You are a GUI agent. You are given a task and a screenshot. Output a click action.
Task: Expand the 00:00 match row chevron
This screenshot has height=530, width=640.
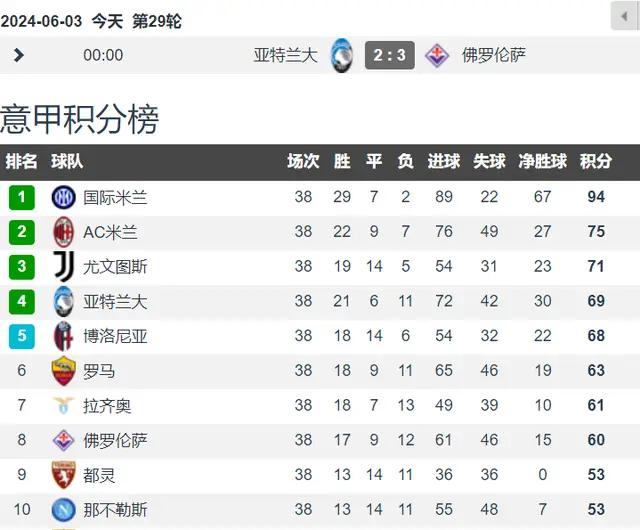[18, 55]
